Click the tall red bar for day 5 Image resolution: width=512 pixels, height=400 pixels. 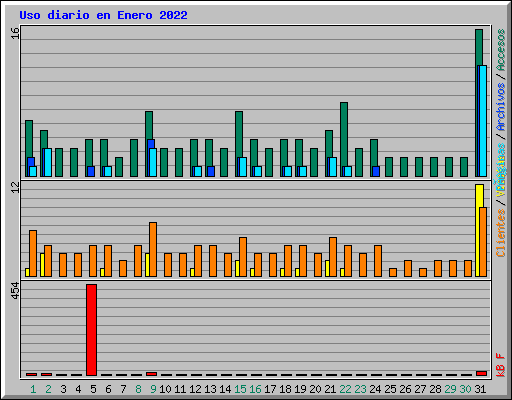coord(91,330)
